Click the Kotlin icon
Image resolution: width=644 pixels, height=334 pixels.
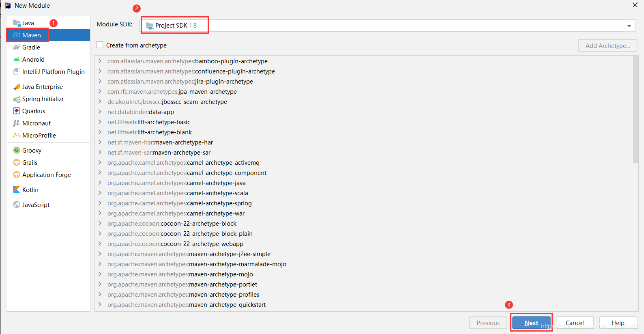click(17, 190)
